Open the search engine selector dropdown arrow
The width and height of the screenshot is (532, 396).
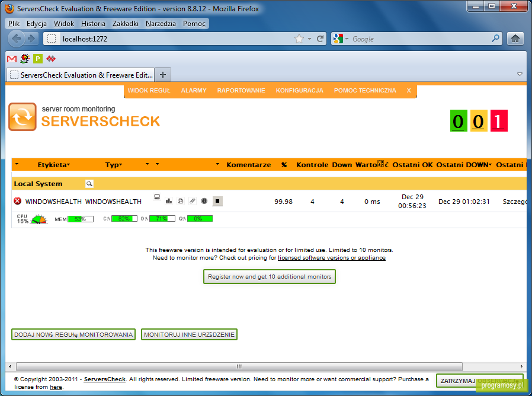pos(347,39)
